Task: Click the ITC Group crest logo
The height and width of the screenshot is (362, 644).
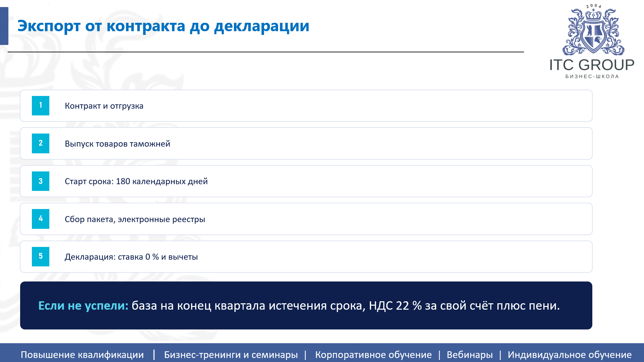Action: pos(593,30)
